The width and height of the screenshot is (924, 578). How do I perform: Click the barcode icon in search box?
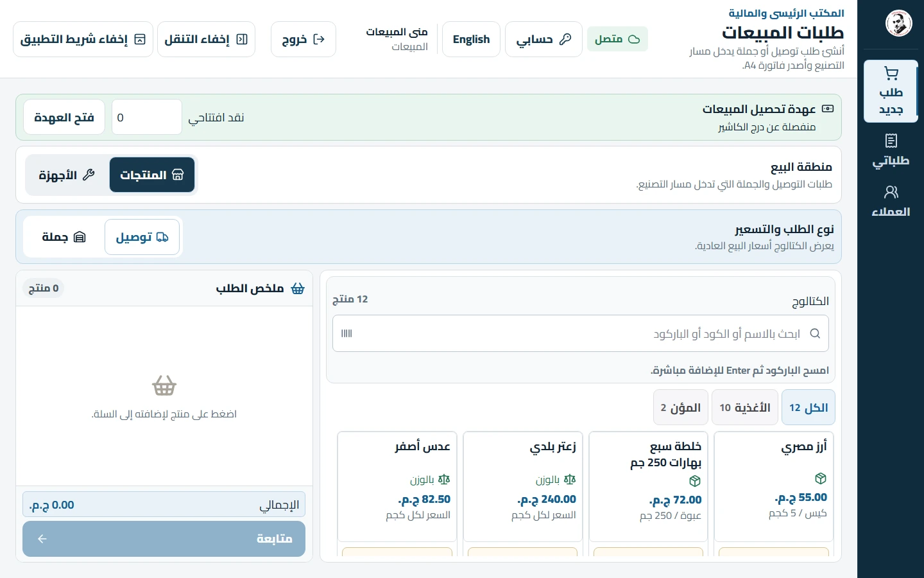(x=346, y=333)
